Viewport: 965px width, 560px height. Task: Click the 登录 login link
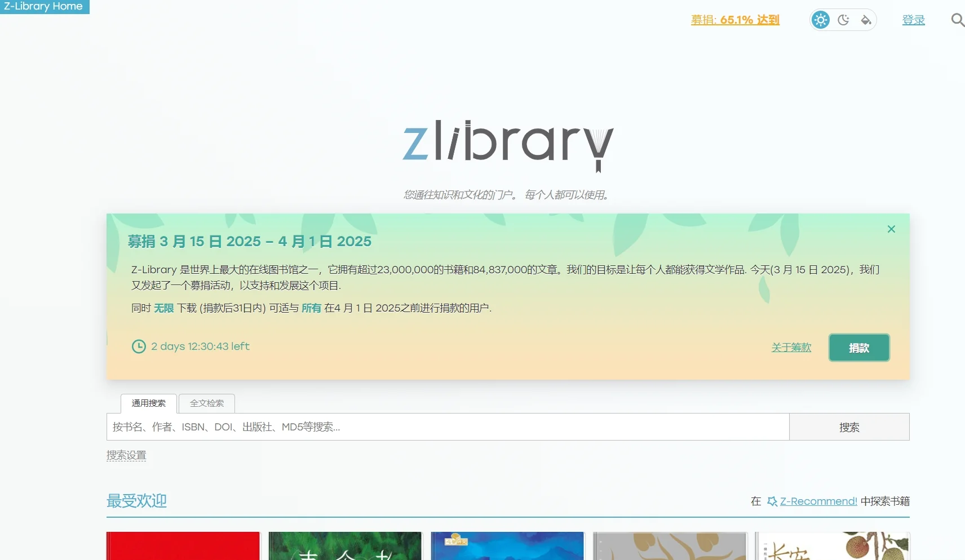point(913,20)
